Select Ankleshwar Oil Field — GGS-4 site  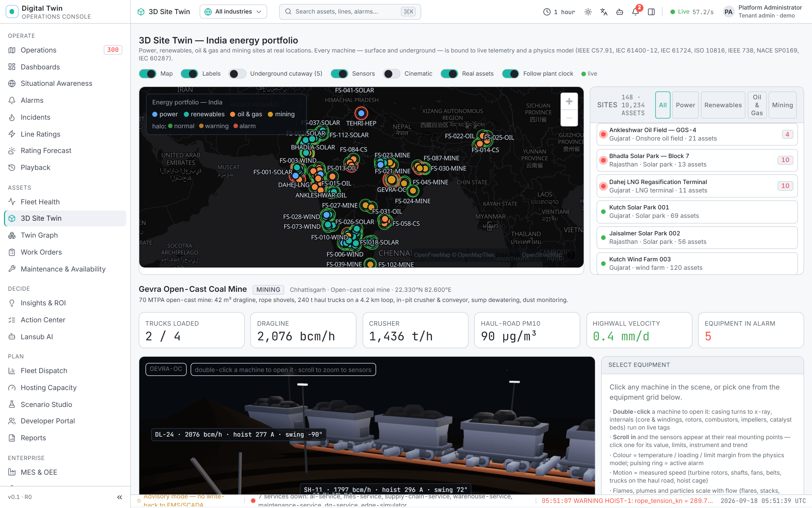(697, 134)
